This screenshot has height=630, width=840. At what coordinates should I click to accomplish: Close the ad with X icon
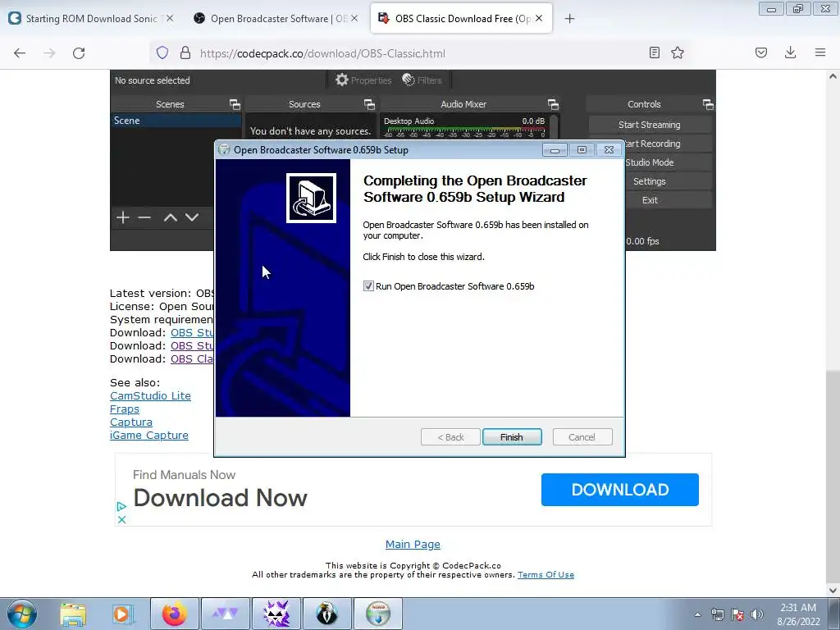point(121,519)
